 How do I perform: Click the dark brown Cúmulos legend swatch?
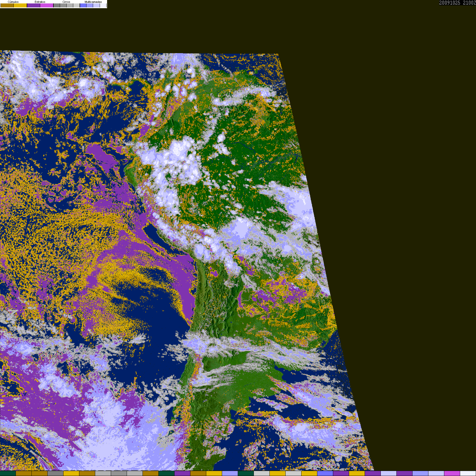[7, 5]
